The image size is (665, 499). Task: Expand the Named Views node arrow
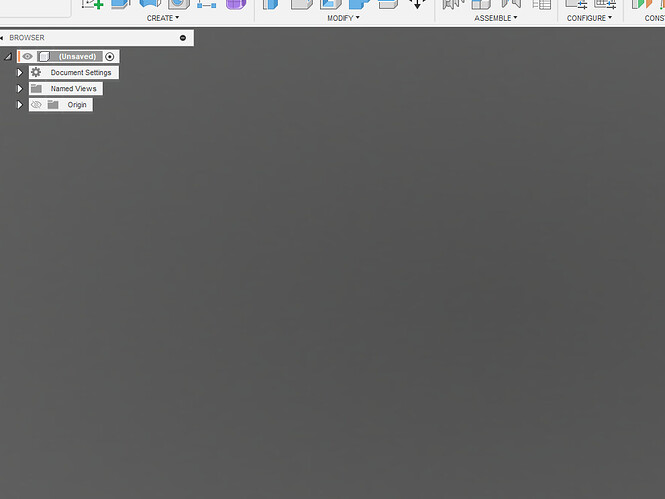click(20, 89)
